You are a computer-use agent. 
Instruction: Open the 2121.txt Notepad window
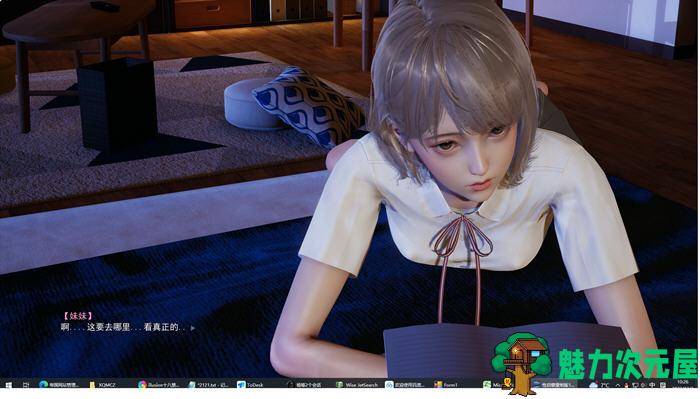tap(209, 385)
